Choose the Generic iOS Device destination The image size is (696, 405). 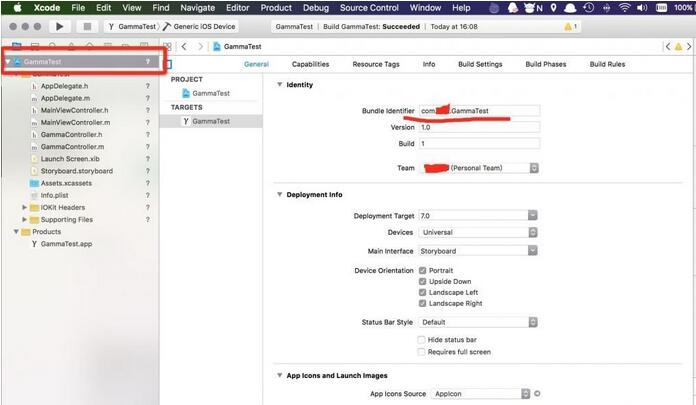tap(199, 27)
